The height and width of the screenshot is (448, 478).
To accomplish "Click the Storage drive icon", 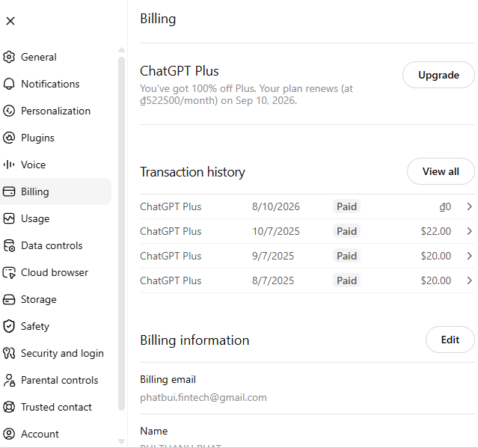I will click(9, 299).
